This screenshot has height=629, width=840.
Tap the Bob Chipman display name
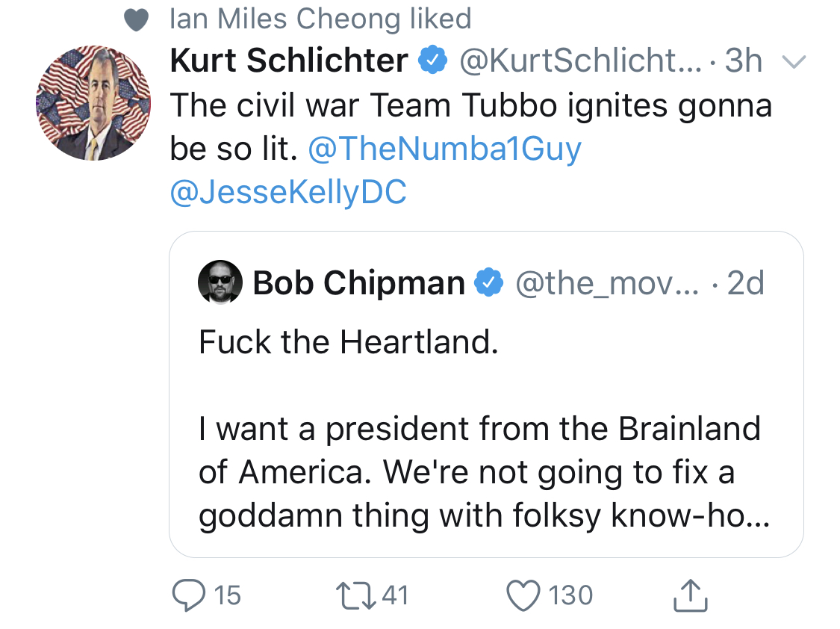[359, 282]
